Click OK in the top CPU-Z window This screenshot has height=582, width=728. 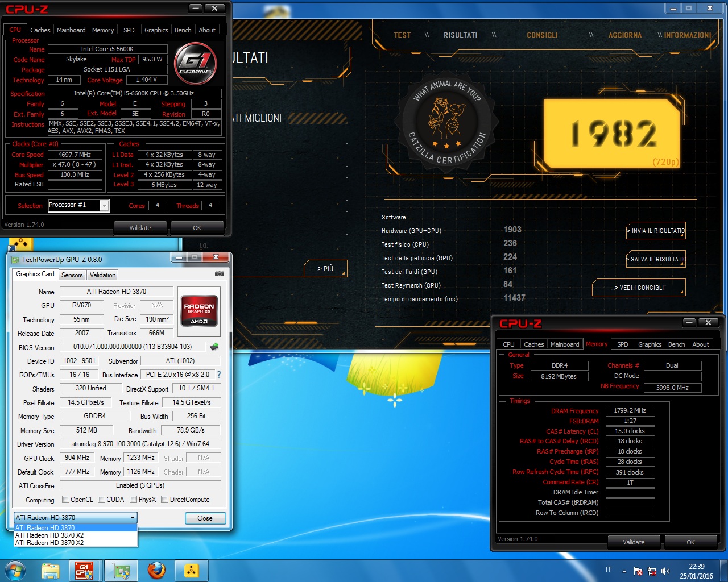click(197, 228)
